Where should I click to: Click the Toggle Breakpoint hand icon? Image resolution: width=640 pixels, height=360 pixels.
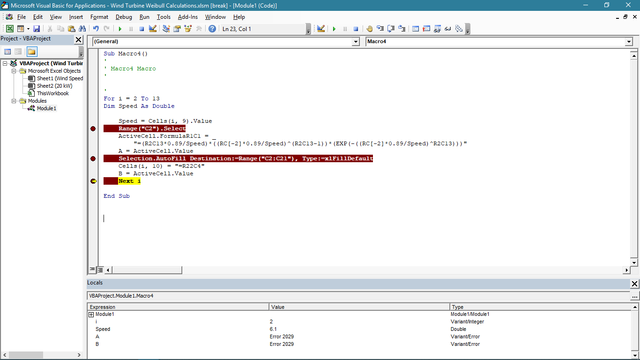(x=369, y=29)
